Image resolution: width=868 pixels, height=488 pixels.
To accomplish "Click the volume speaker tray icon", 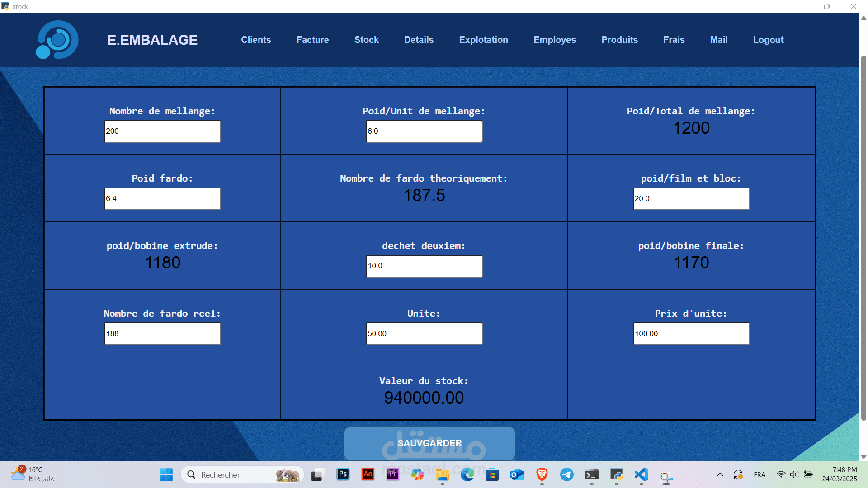I will pyautogui.click(x=794, y=474).
